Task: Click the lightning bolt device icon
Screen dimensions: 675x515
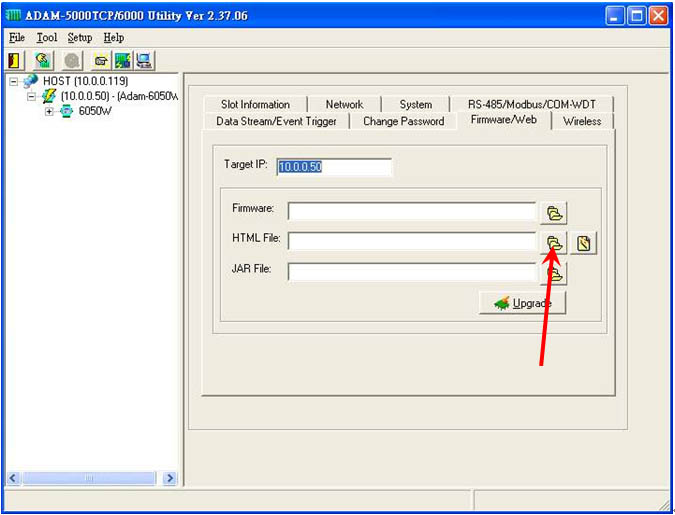Action: pos(48,96)
